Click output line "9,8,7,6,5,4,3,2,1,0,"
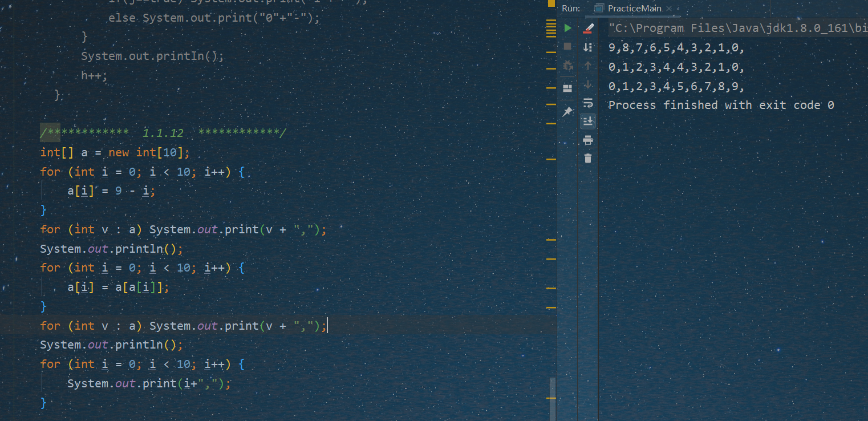The height and width of the screenshot is (421, 868). point(676,48)
